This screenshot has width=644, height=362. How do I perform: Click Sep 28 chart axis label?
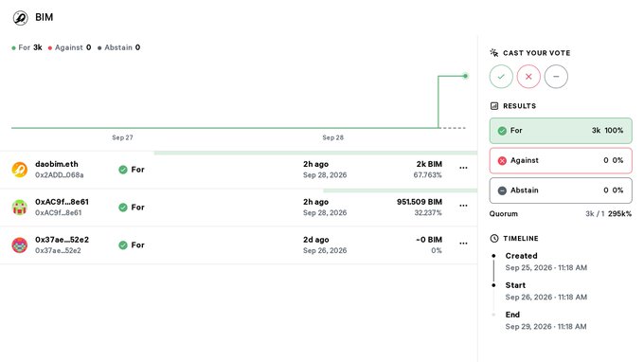pyautogui.click(x=332, y=137)
